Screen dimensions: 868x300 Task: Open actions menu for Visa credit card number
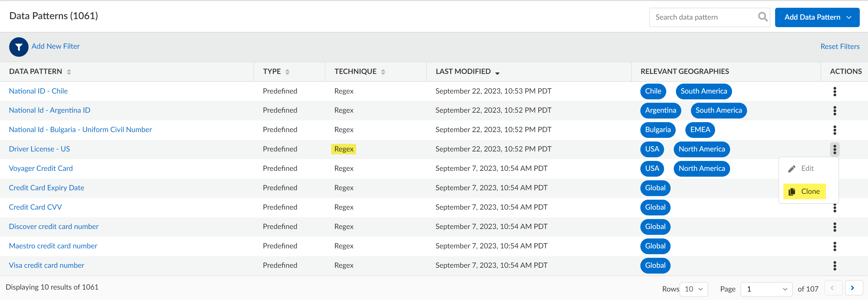coord(834,266)
